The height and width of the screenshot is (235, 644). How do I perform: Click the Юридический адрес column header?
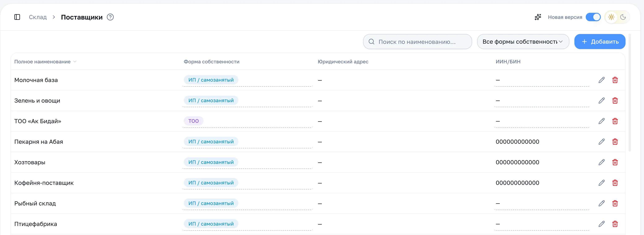(343, 61)
